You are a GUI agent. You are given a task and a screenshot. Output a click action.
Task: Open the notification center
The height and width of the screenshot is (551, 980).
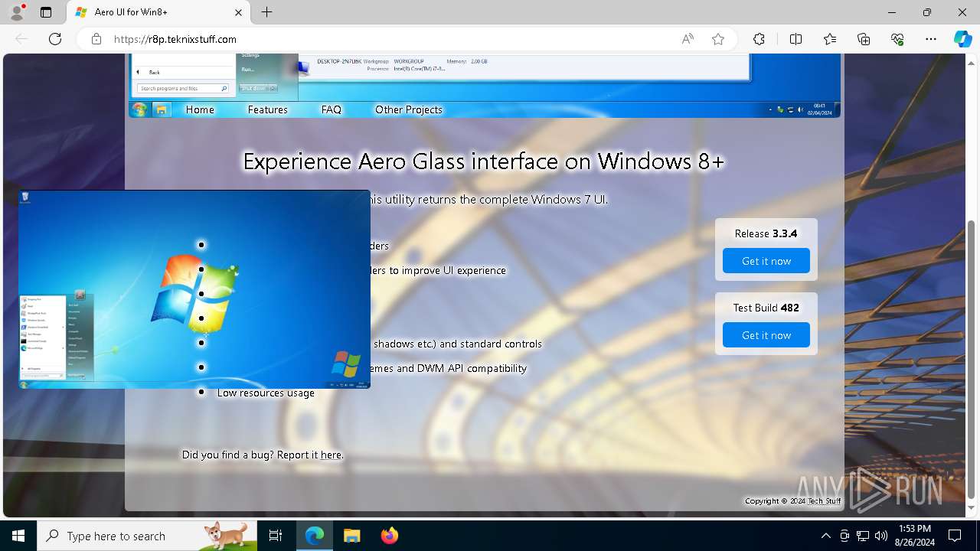pyautogui.click(x=955, y=536)
